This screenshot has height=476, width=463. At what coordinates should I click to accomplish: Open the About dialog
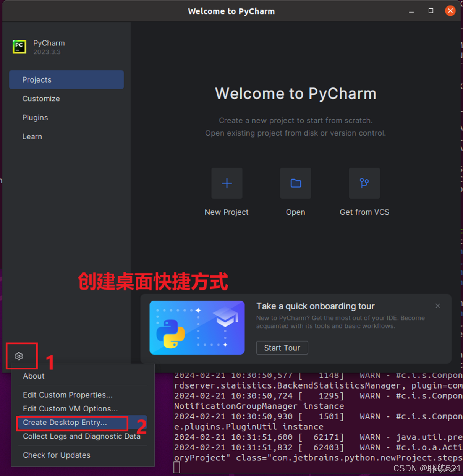click(34, 376)
